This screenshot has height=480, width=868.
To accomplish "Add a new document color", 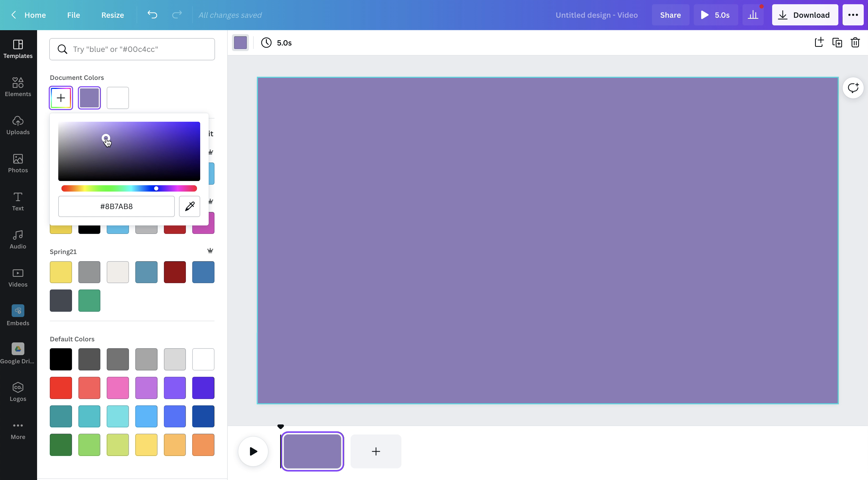I will [x=61, y=98].
